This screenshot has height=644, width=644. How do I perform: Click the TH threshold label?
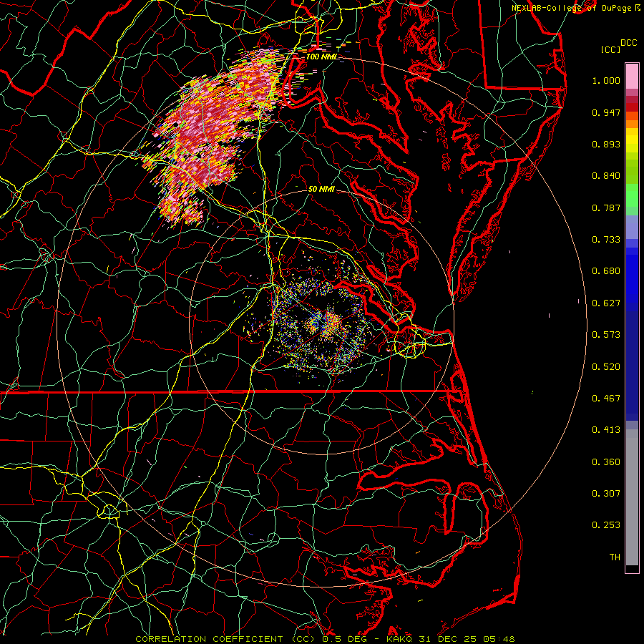615,557
